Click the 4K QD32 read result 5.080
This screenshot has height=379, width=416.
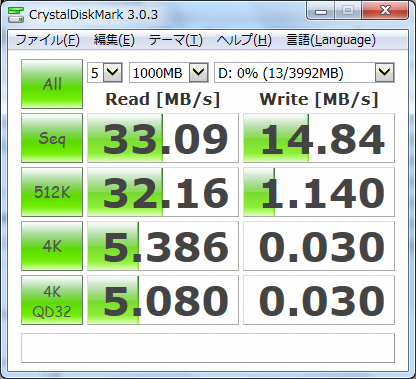[x=163, y=300]
